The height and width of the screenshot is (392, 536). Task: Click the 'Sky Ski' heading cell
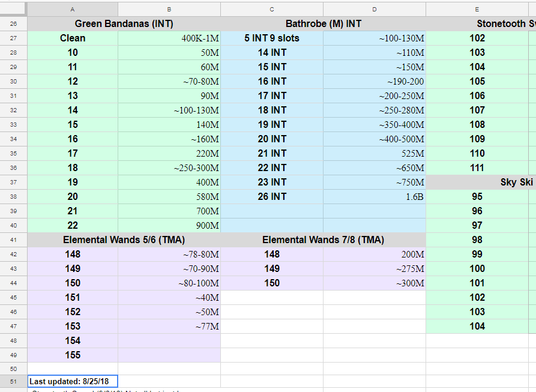pyautogui.click(x=481, y=182)
